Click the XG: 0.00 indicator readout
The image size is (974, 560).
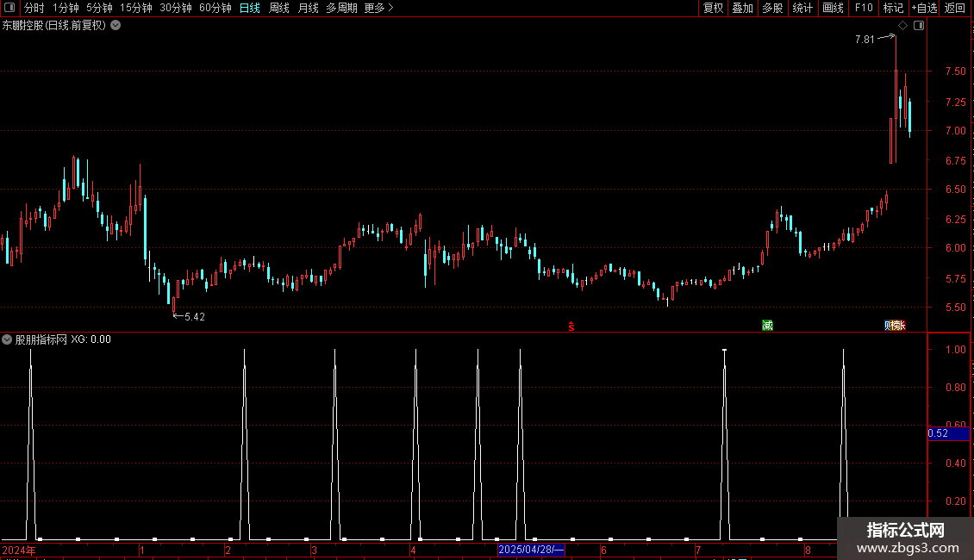[x=91, y=339]
